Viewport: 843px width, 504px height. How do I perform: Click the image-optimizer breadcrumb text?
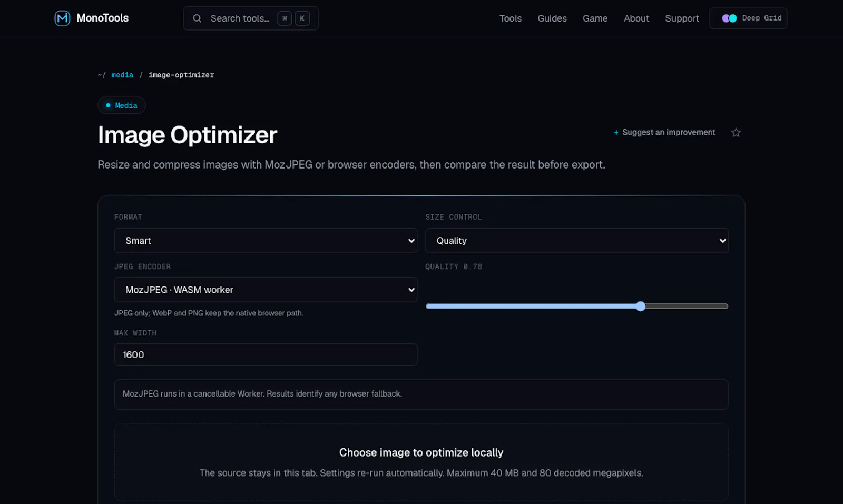181,75
